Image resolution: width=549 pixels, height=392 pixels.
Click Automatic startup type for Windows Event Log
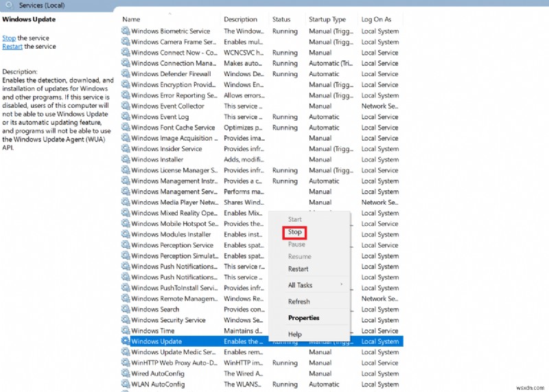coord(324,117)
